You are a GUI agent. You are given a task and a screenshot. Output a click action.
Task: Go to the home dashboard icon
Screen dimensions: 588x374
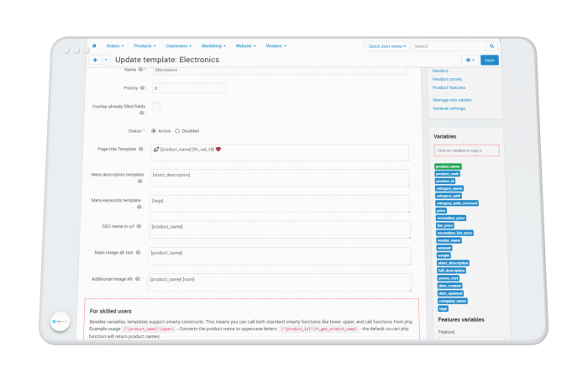[x=94, y=45]
